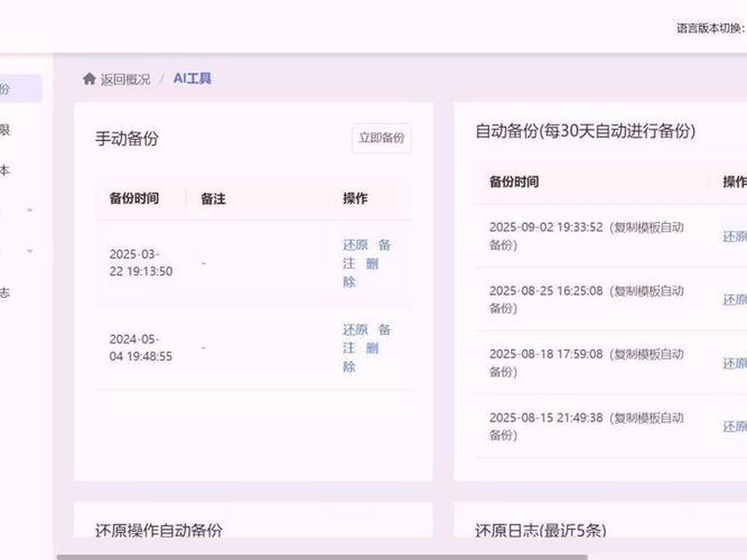Delete the 2024-05-04 19:48:55 manual backup
747x560 pixels.
click(x=360, y=357)
